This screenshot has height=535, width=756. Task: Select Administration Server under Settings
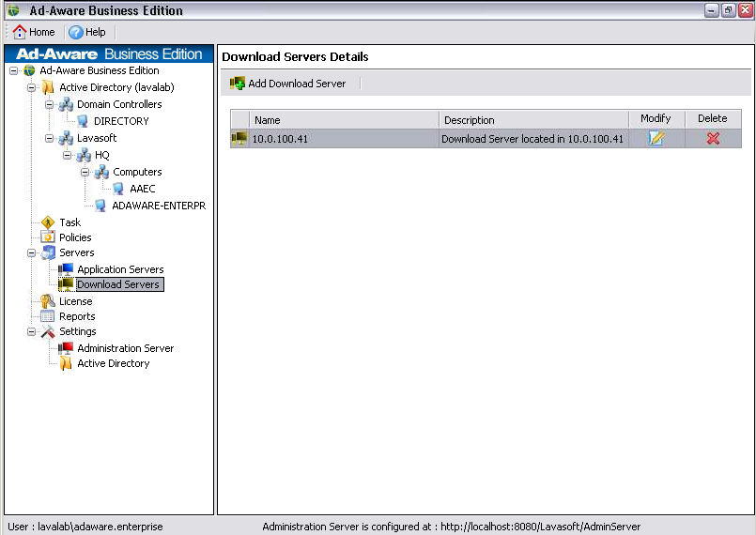tap(125, 348)
